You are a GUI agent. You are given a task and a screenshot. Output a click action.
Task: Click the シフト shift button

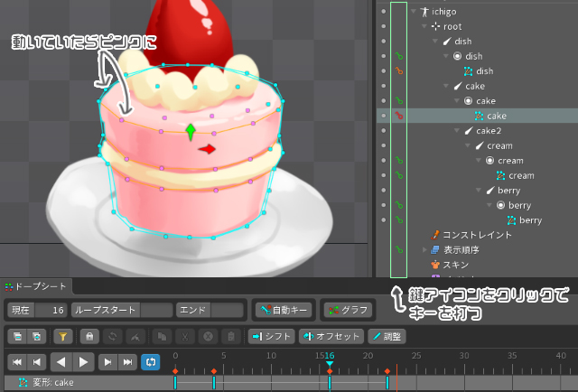(x=272, y=336)
